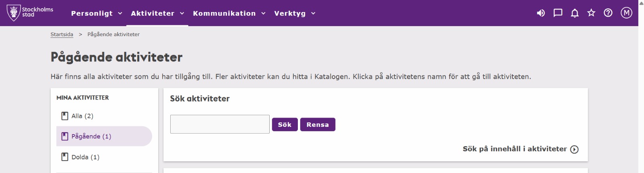Click the favorites star icon
Viewport: 644px width, 173px height.
(591, 13)
